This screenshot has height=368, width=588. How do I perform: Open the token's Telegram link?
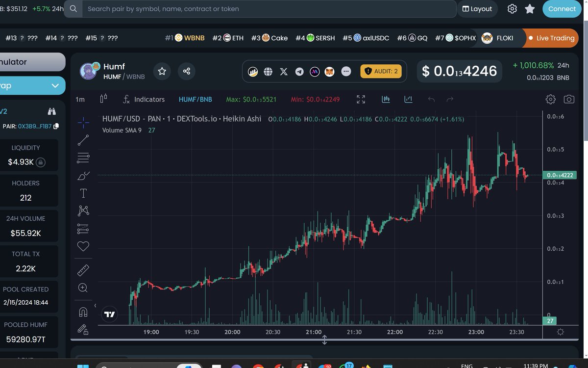tap(299, 72)
